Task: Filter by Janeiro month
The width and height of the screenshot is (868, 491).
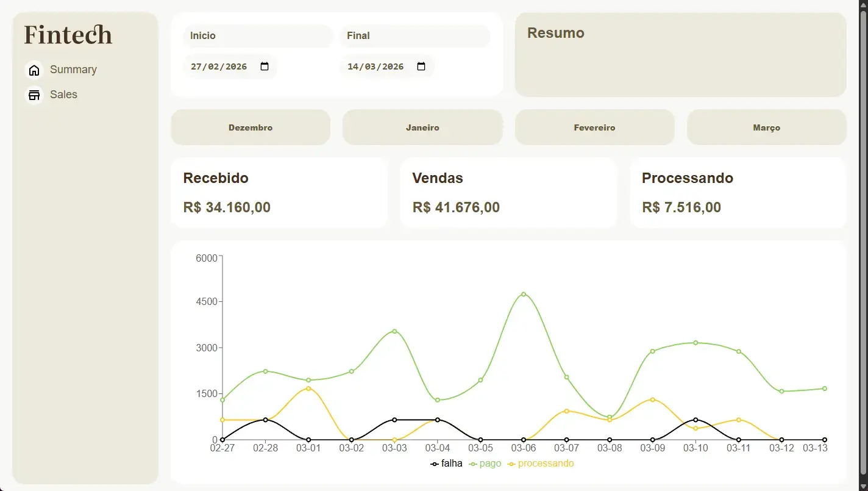Action: click(x=422, y=127)
